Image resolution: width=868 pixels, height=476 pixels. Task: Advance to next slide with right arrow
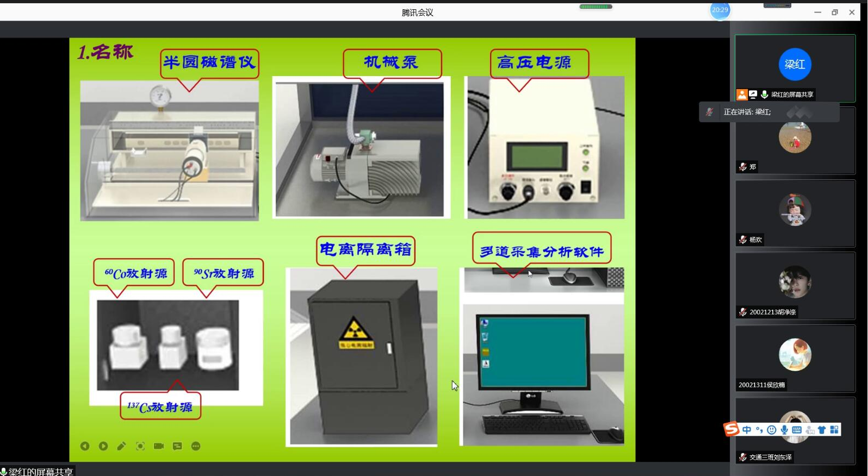pos(103,446)
